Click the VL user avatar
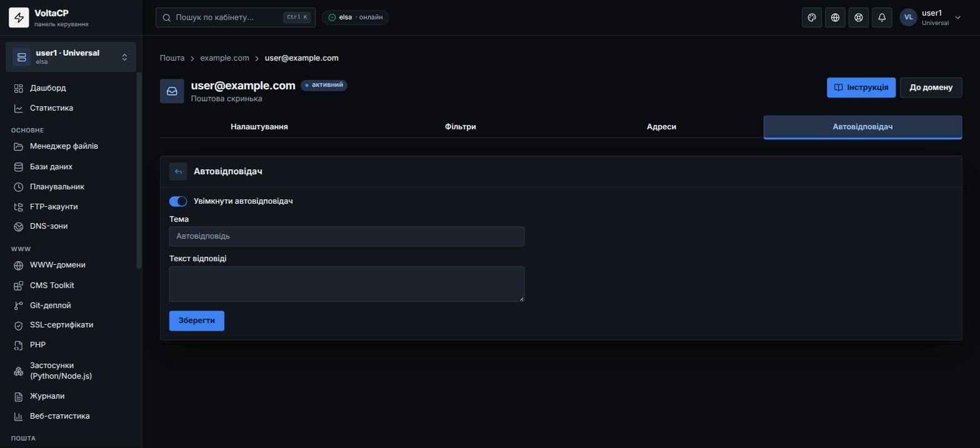The height and width of the screenshot is (448, 980). pos(908,17)
